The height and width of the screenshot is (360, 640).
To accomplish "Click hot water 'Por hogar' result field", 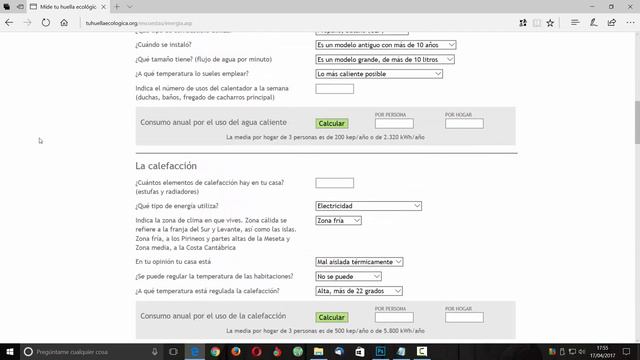I will [x=464, y=123].
